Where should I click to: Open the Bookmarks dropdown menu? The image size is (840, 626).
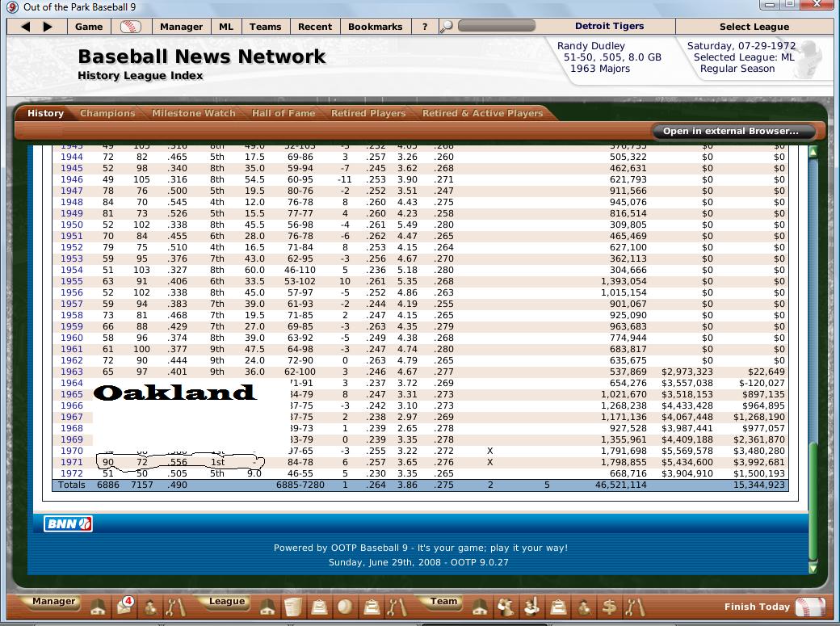pyautogui.click(x=375, y=27)
